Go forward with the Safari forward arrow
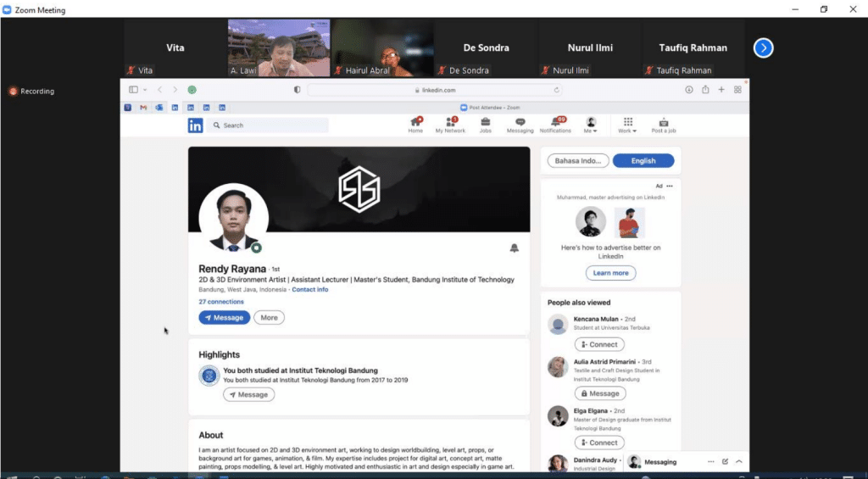The height and width of the screenshot is (479, 868). coord(175,90)
